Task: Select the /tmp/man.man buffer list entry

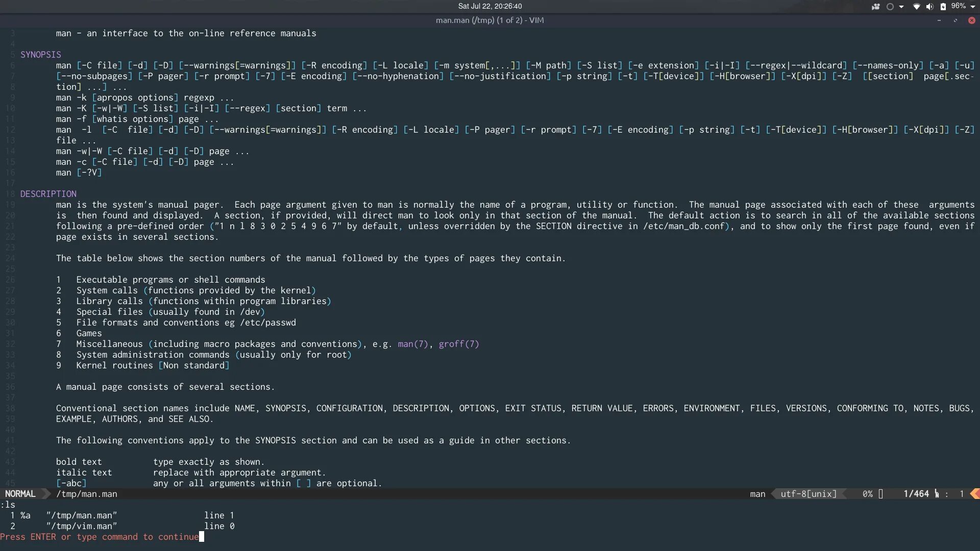Action: pos(82,515)
